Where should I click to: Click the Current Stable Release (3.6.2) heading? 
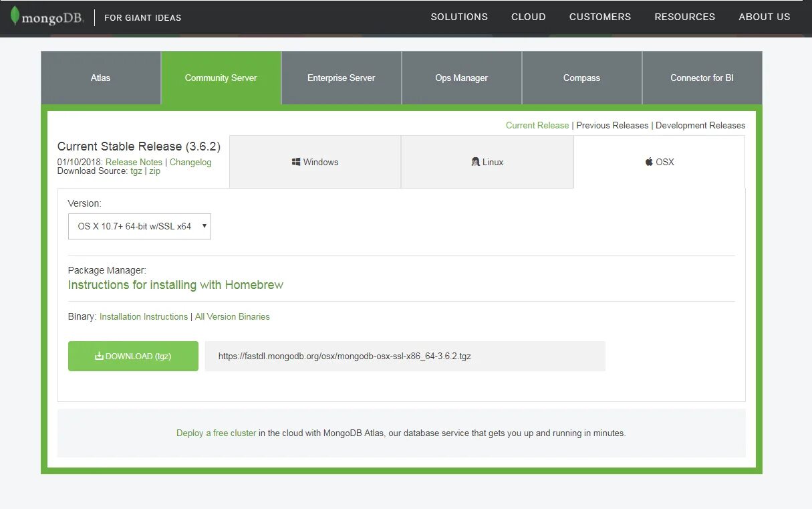pos(139,146)
